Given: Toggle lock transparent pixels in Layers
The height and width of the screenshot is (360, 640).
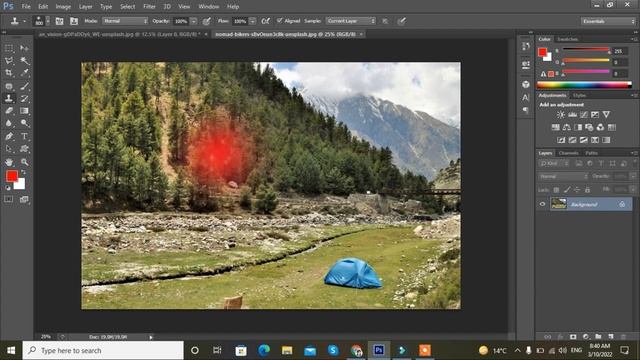Looking at the screenshot, I should (556, 190).
